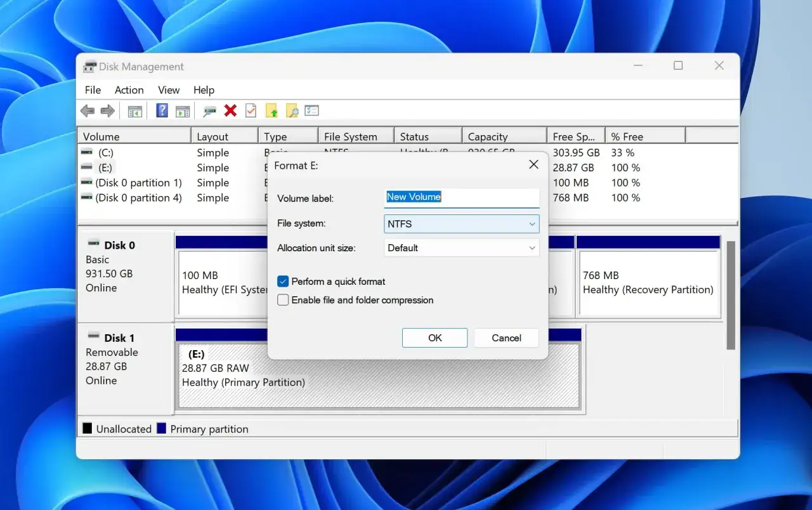Image resolution: width=812 pixels, height=510 pixels.
Task: Uncheck Perform a quick format
Action: tap(283, 281)
